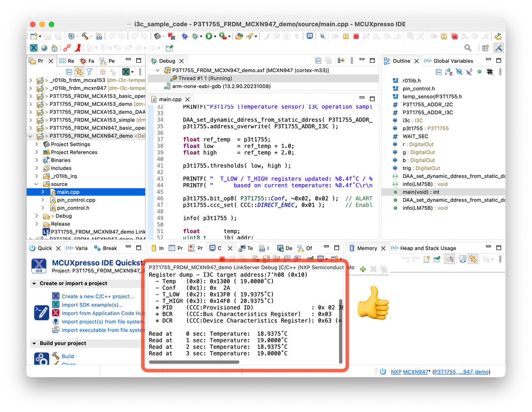This screenshot has width=532, height=412.
Task: Open the Run button dropdown arrow
Action: 215,37
